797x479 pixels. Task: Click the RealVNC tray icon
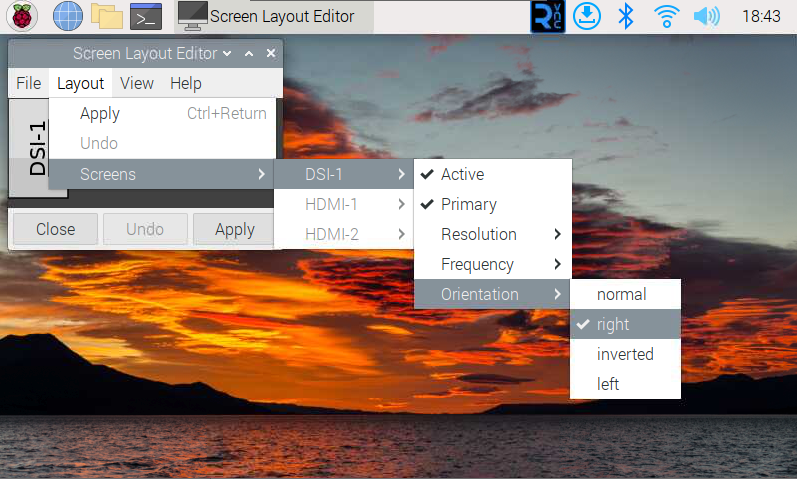pyautogui.click(x=547, y=16)
